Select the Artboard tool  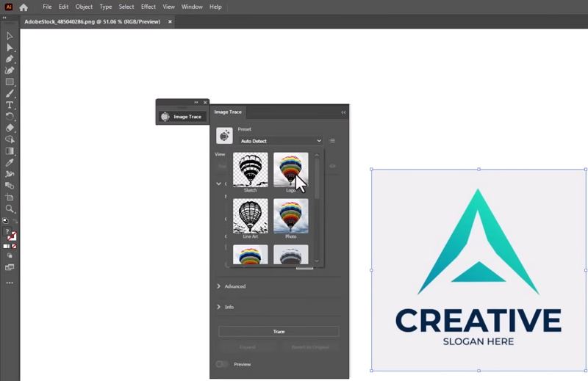point(10,197)
